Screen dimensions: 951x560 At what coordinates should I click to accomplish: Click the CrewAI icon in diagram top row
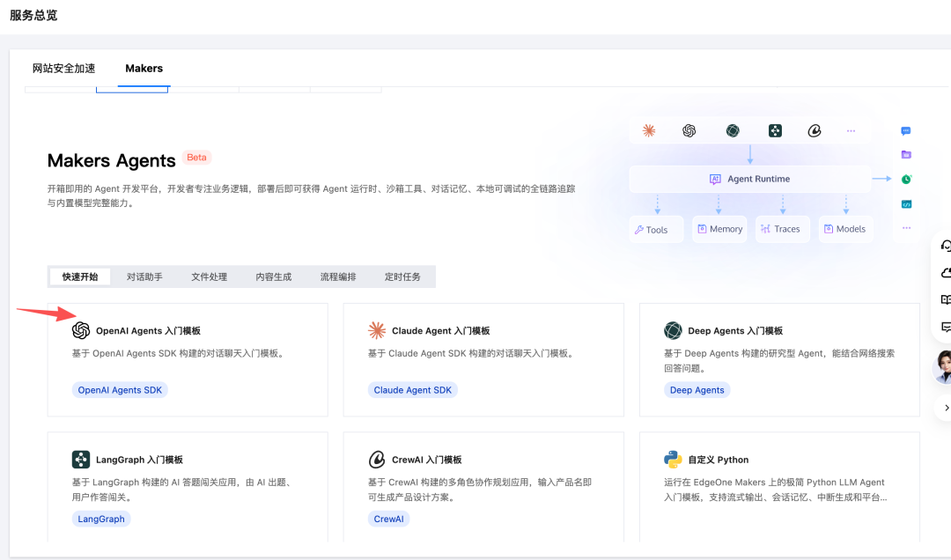814,130
